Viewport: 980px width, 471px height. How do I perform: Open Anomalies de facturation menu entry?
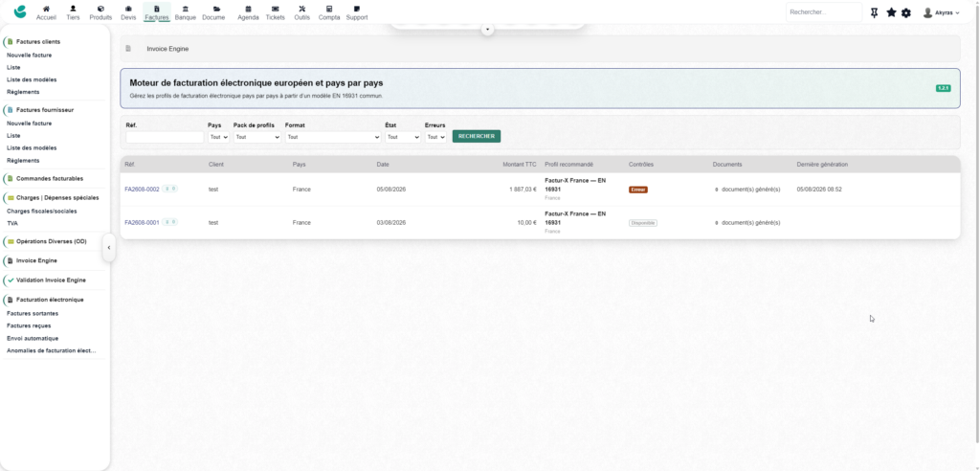tap(52, 351)
